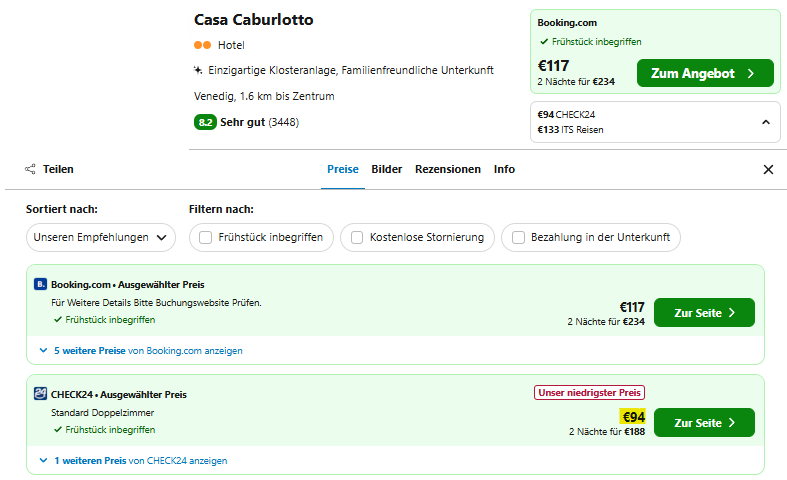This screenshot has width=787, height=480.
Task: Click the Standard Doppelzimmer room text
Action: pyautogui.click(x=102, y=413)
